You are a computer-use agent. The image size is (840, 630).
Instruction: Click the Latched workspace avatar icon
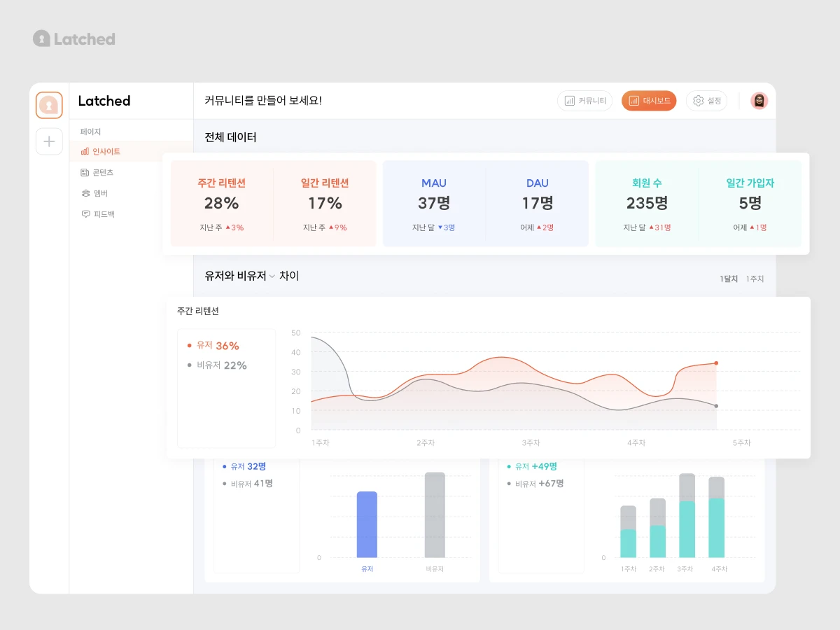[x=49, y=105]
